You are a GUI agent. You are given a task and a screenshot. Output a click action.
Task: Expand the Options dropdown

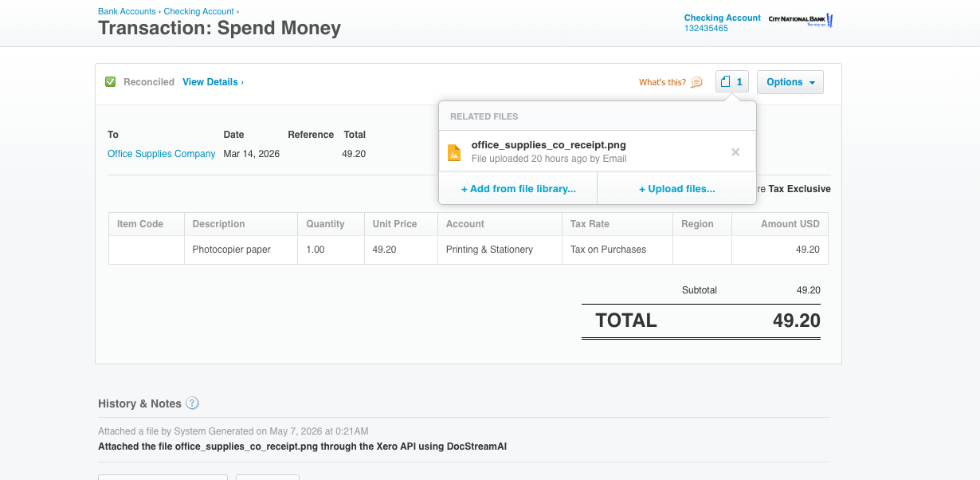(790, 82)
